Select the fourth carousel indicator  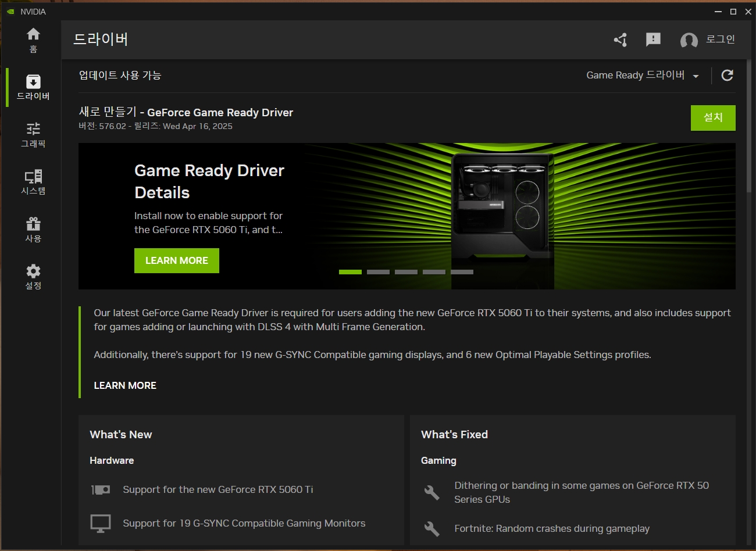tap(434, 272)
